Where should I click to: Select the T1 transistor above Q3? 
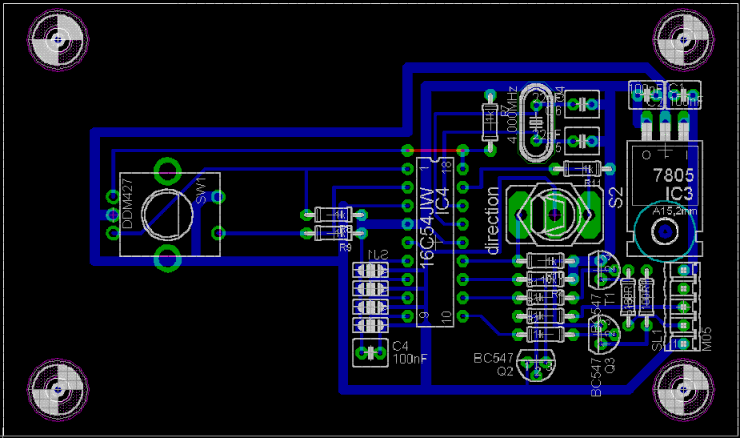[603, 268]
